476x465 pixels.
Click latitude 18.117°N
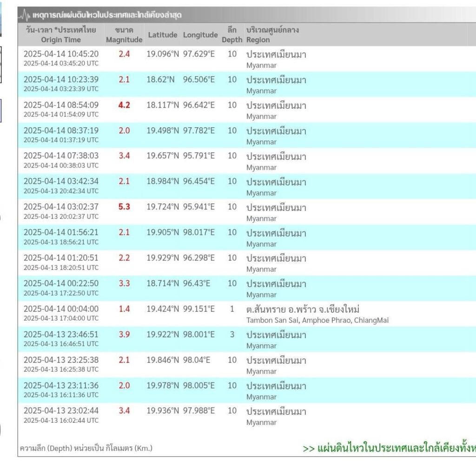163,105
